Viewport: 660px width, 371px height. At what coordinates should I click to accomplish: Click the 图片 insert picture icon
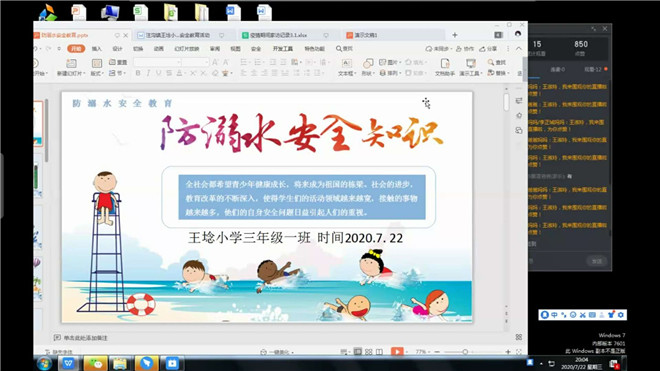click(x=389, y=62)
